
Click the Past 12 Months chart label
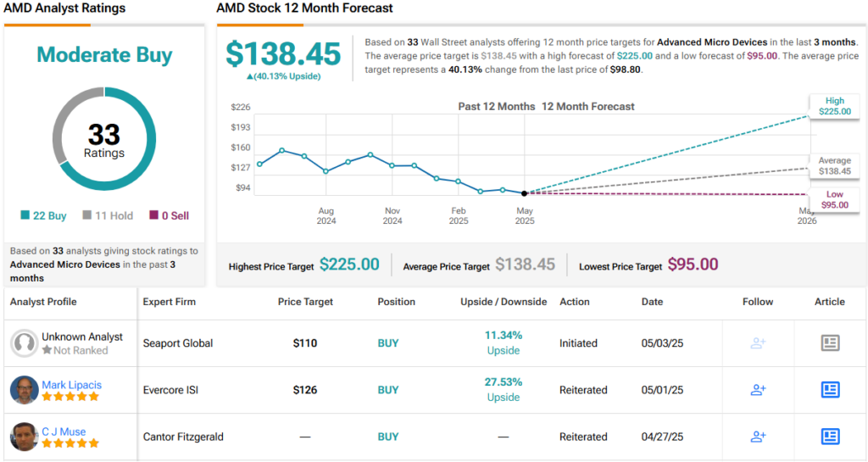497,106
